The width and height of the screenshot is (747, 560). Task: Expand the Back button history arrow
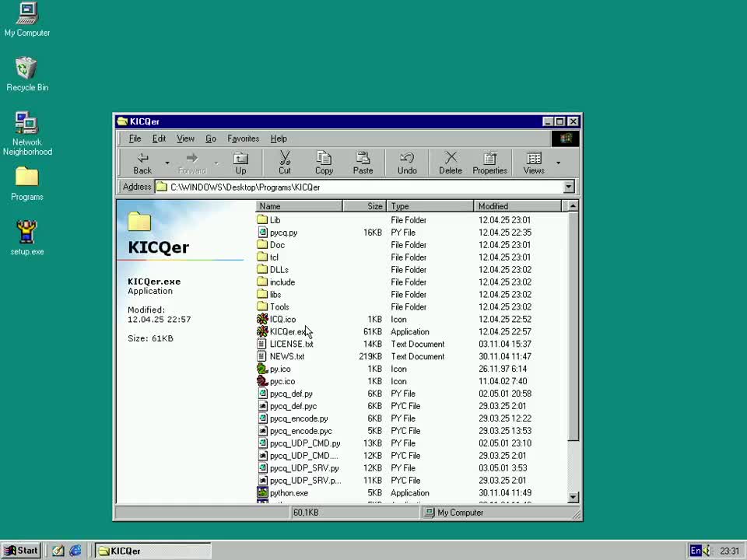pyautogui.click(x=167, y=163)
